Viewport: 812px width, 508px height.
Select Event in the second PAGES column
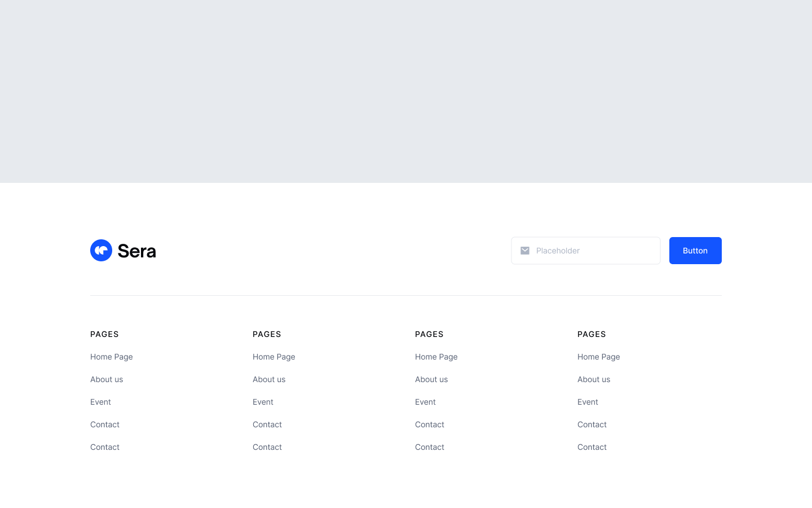[x=263, y=402]
